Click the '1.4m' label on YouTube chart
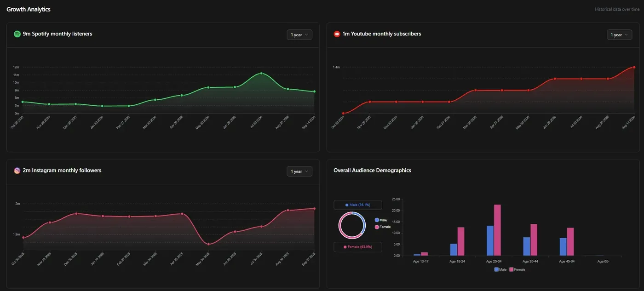644x291 pixels. [x=337, y=67]
